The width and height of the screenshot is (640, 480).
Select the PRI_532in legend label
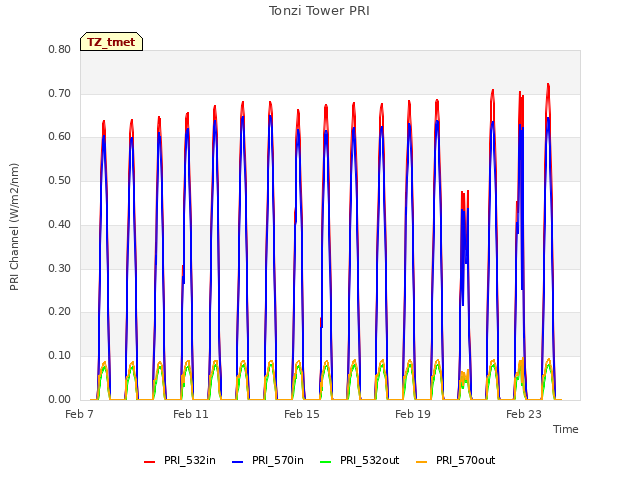click(190, 461)
